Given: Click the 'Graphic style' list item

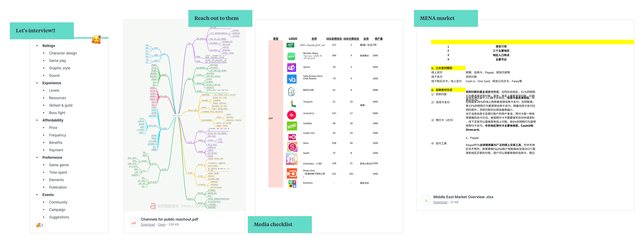Looking at the screenshot, I should click(x=60, y=68).
